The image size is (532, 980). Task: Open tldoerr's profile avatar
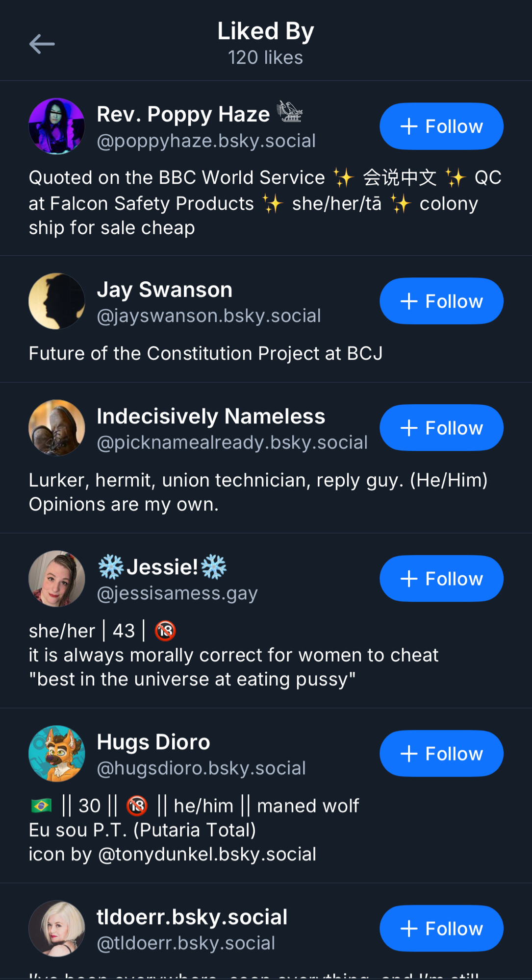pyautogui.click(x=57, y=929)
